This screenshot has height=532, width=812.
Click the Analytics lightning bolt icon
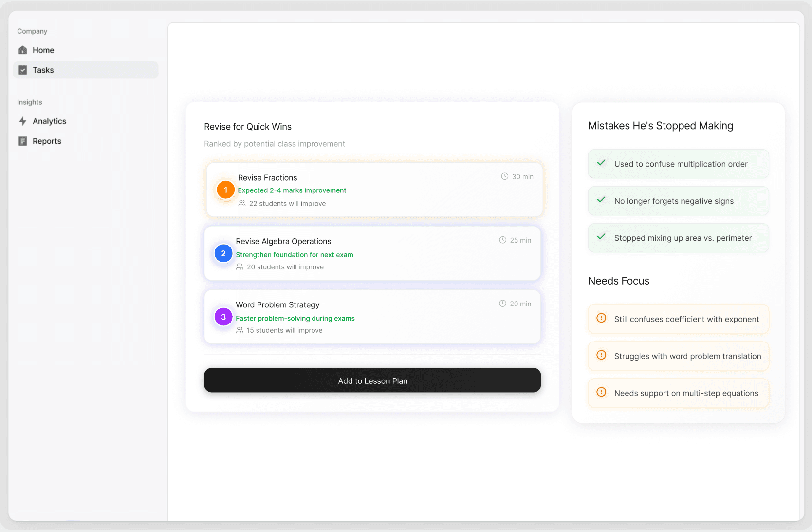pos(22,121)
